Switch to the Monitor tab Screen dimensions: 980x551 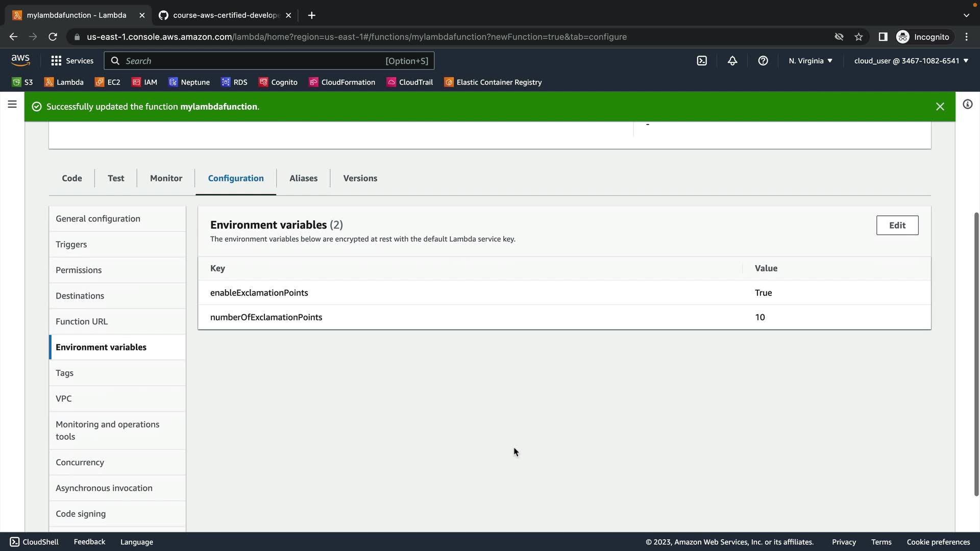[166, 178]
